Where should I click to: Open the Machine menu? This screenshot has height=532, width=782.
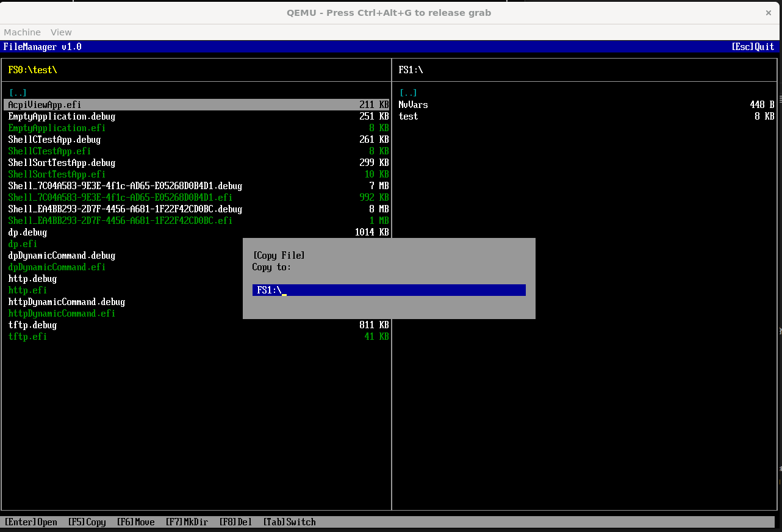pyautogui.click(x=22, y=32)
